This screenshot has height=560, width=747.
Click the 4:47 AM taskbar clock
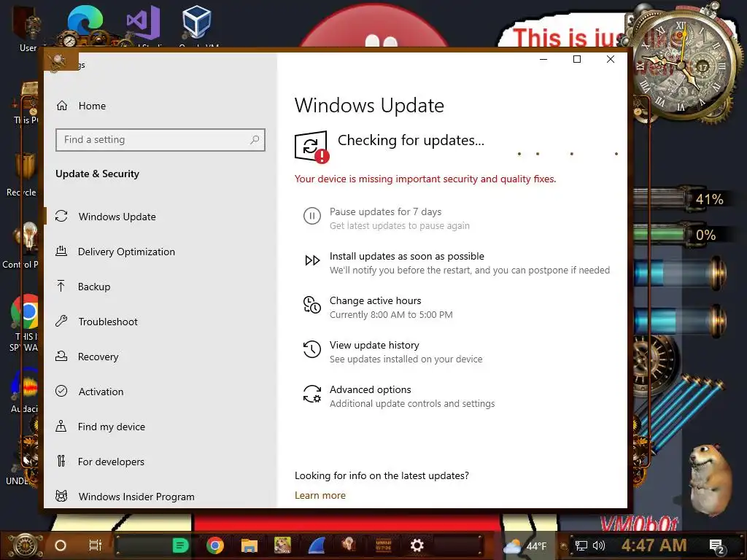pyautogui.click(x=654, y=545)
